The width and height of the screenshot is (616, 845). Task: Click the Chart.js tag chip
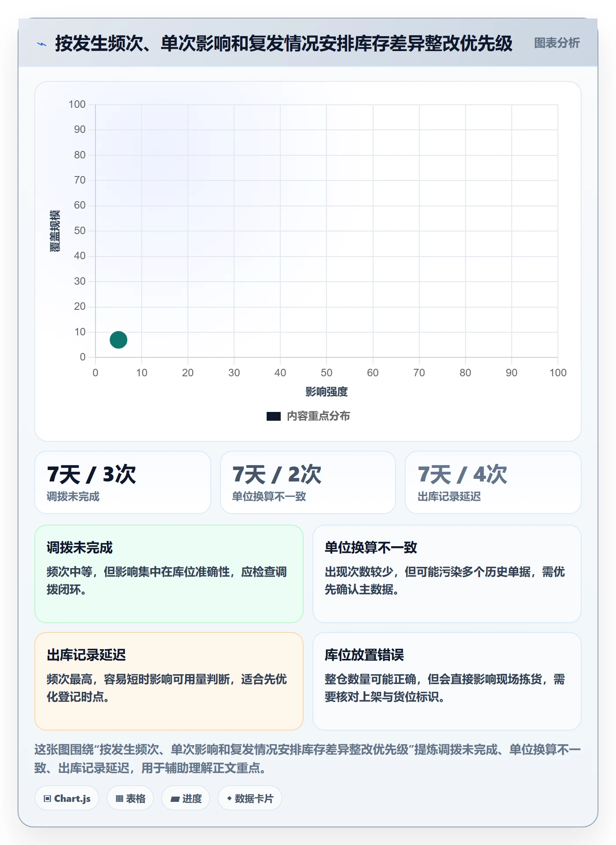point(67,798)
